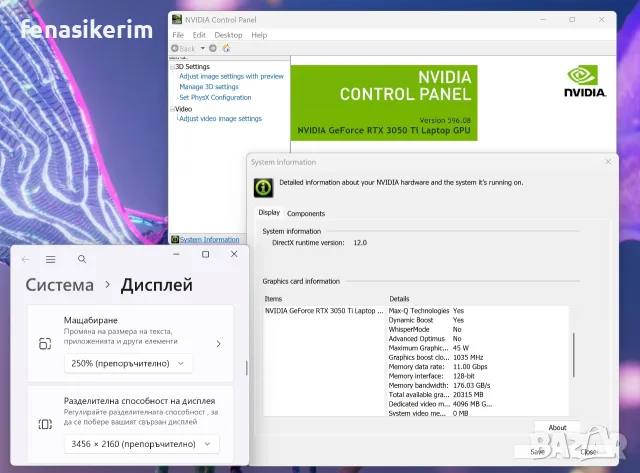This screenshot has width=640, height=473.
Task: Click the Close button in System Information
Action: [588, 452]
